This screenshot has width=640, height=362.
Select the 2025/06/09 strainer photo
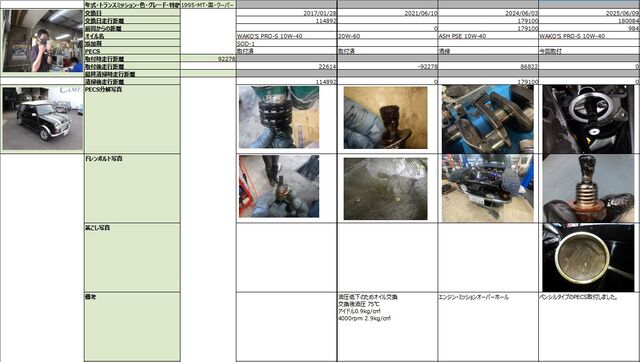pos(588,258)
